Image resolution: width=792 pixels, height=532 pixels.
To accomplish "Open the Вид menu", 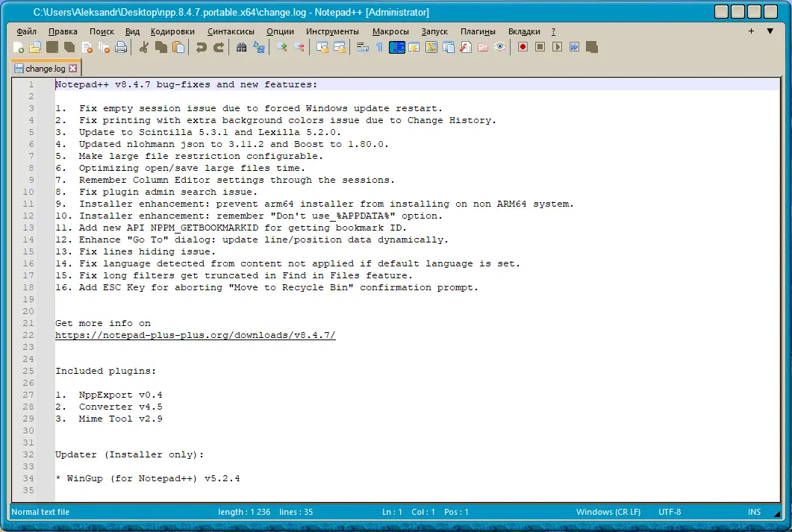I will (x=132, y=31).
